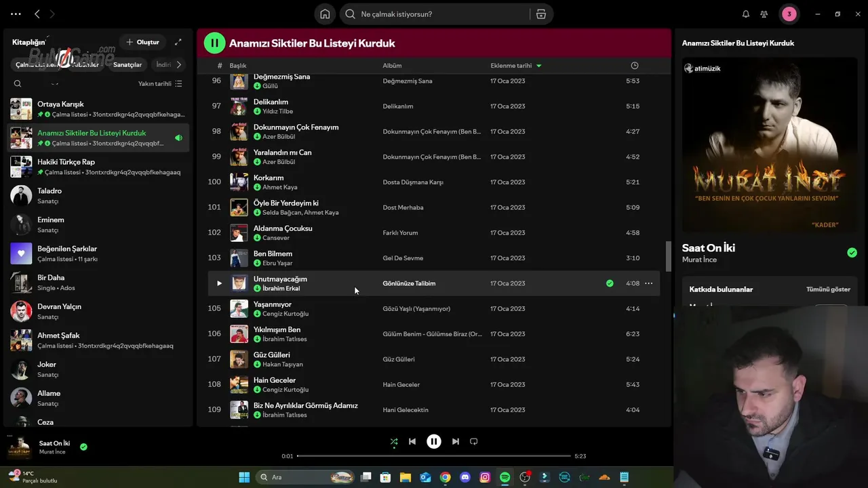Sort by duration clock column header
Viewport: 868px width, 488px height.
(635, 66)
